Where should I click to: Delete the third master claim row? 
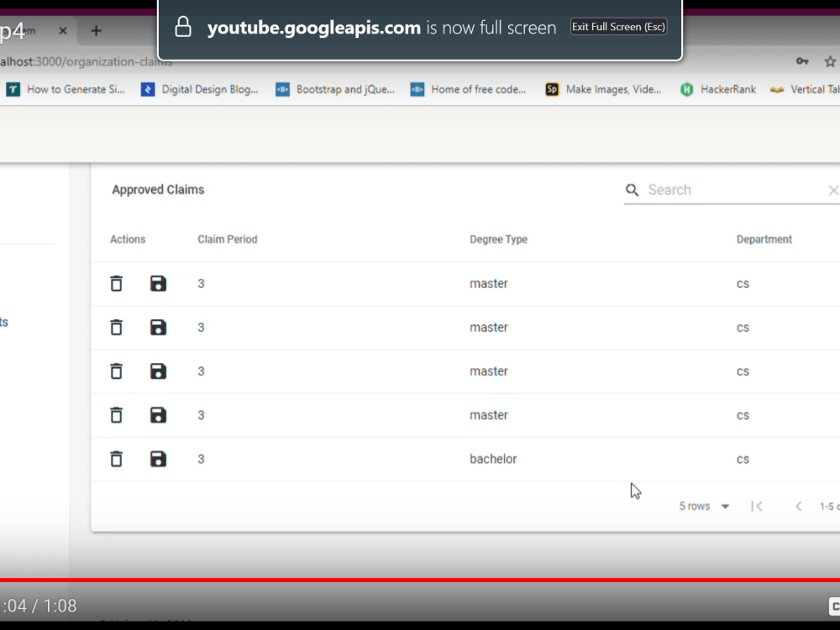tap(116, 371)
